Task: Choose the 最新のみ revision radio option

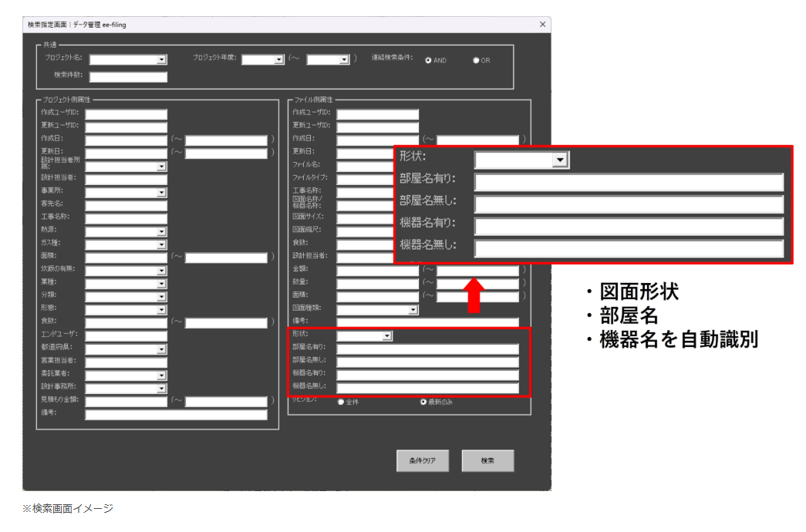Action: [423, 402]
